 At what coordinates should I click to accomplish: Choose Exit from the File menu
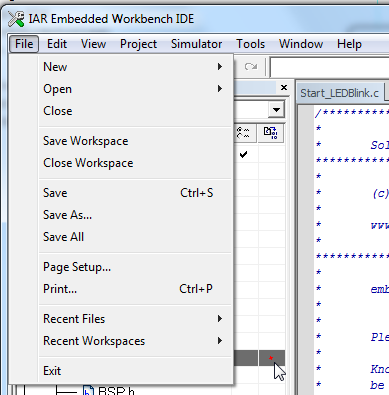pyautogui.click(x=135, y=371)
